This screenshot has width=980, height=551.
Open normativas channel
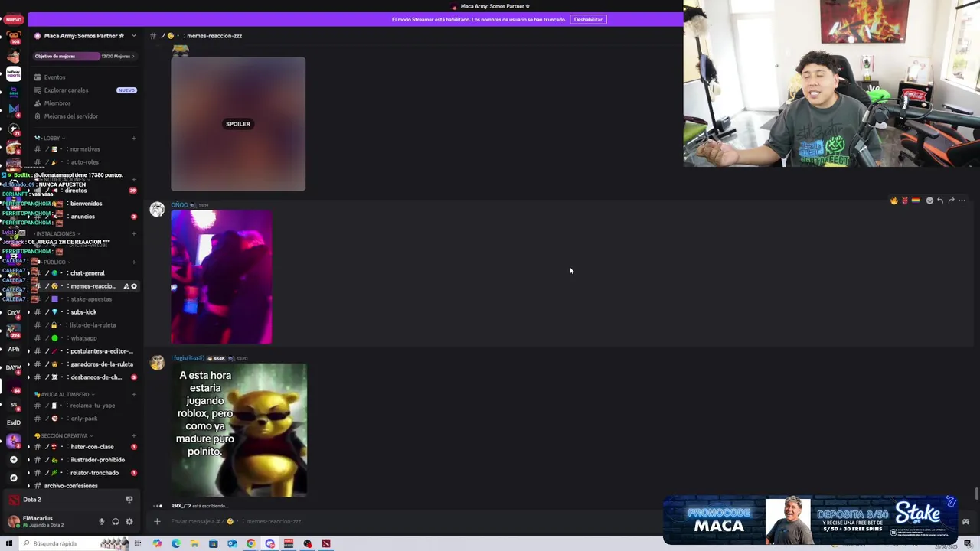(85, 149)
